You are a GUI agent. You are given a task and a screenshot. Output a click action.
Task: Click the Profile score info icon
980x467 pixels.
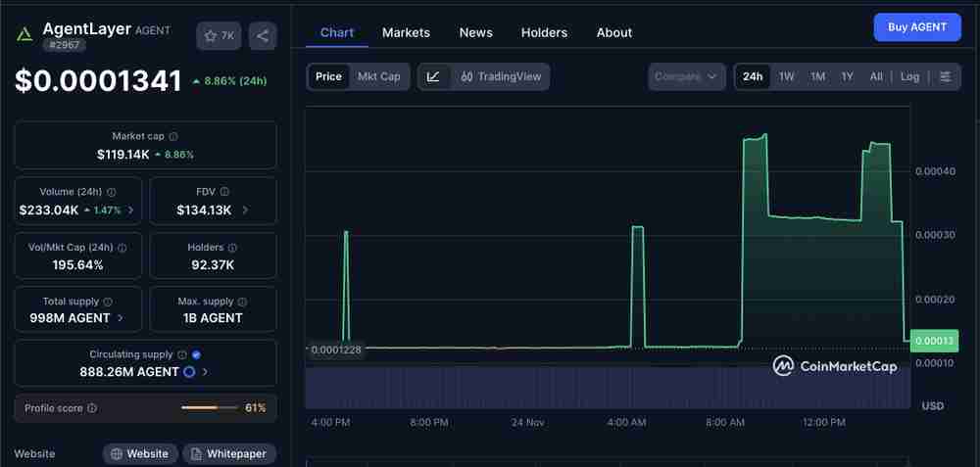pyautogui.click(x=92, y=408)
